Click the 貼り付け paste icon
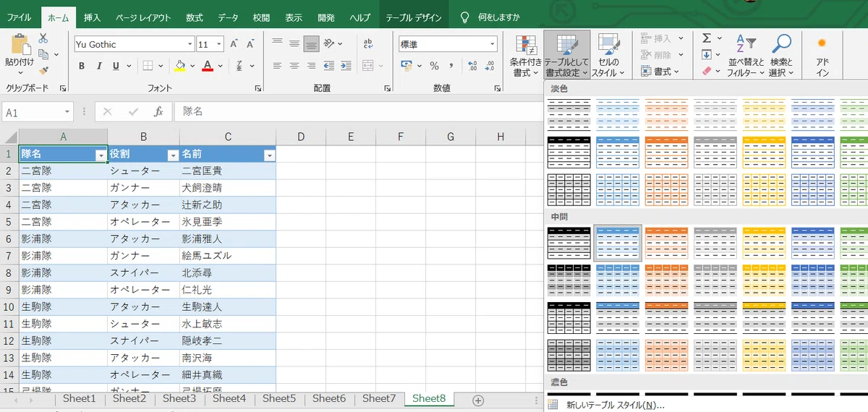The height and width of the screenshot is (412, 868). (x=20, y=45)
